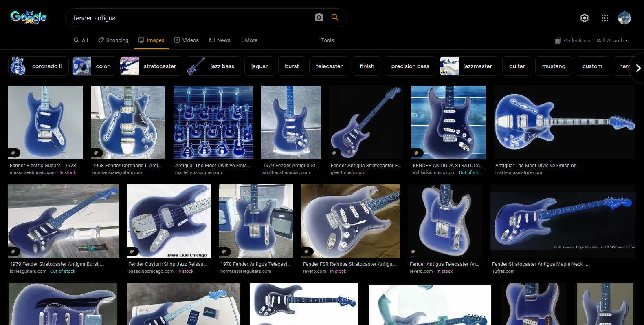Image resolution: width=644 pixels, height=325 pixels.
Task: Click product tag on Fender Electric Guitars image
Action: click(13, 153)
